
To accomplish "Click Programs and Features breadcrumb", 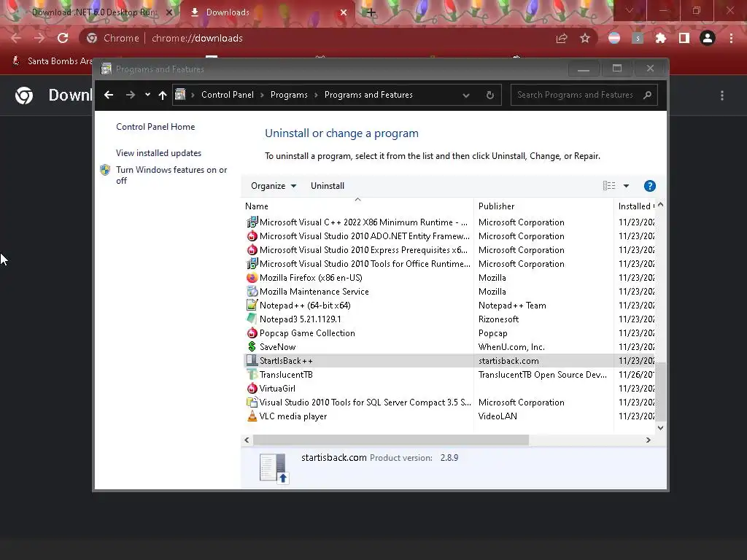I will [368, 95].
